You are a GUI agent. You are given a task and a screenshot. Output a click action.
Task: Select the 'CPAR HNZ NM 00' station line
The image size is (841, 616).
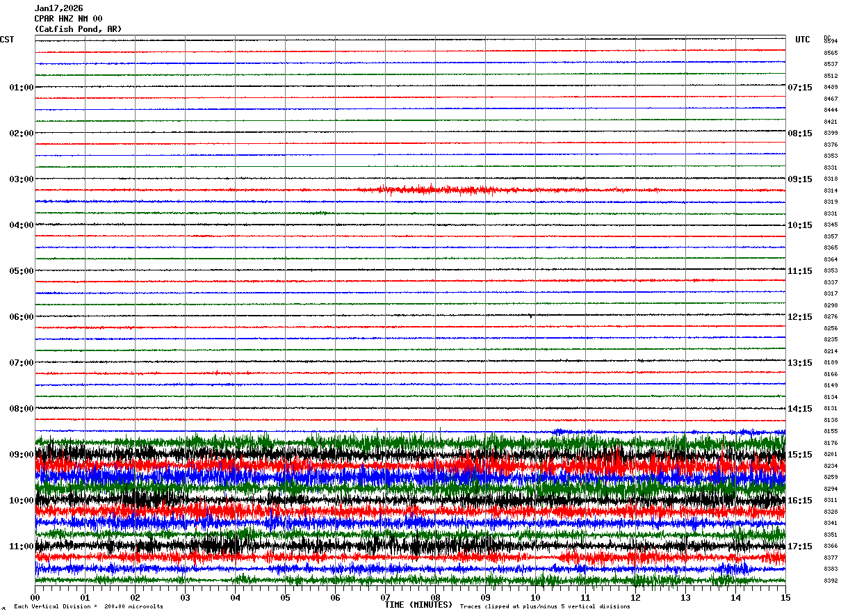[x=68, y=19]
